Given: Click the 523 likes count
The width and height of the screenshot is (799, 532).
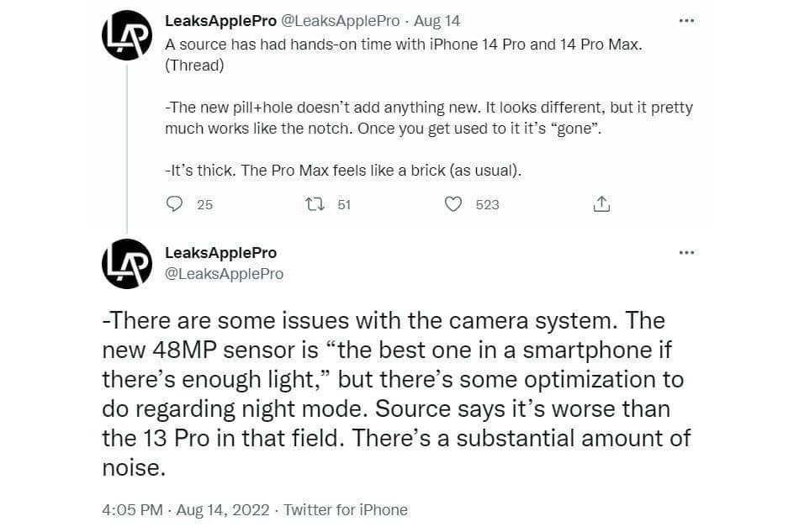Looking at the screenshot, I should click(x=487, y=204).
